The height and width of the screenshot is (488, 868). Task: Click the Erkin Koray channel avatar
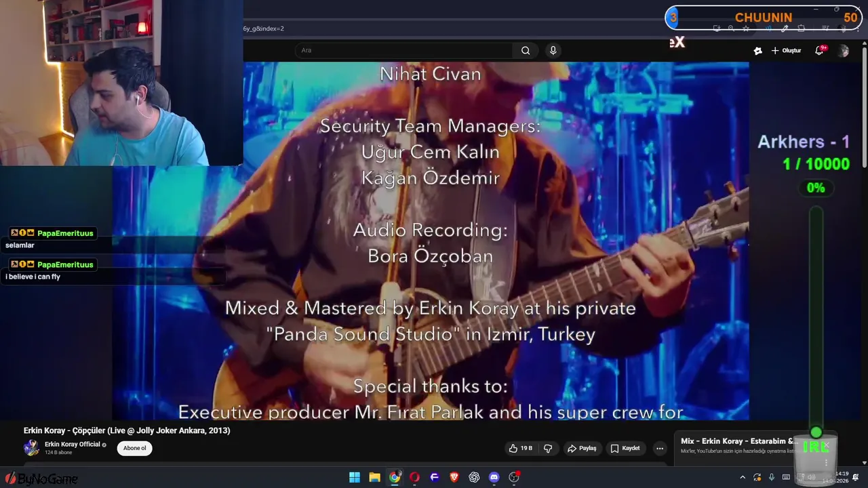click(x=31, y=448)
